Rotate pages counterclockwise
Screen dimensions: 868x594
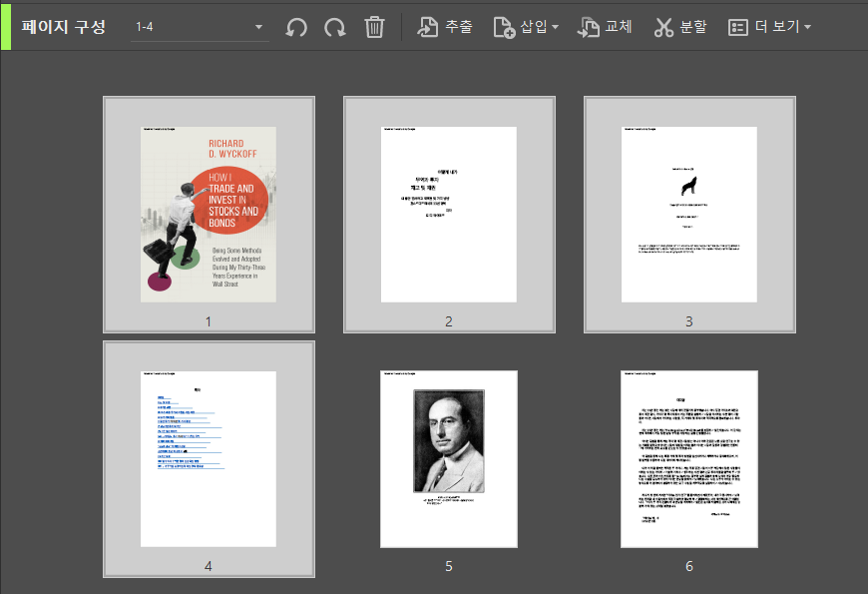(x=296, y=27)
